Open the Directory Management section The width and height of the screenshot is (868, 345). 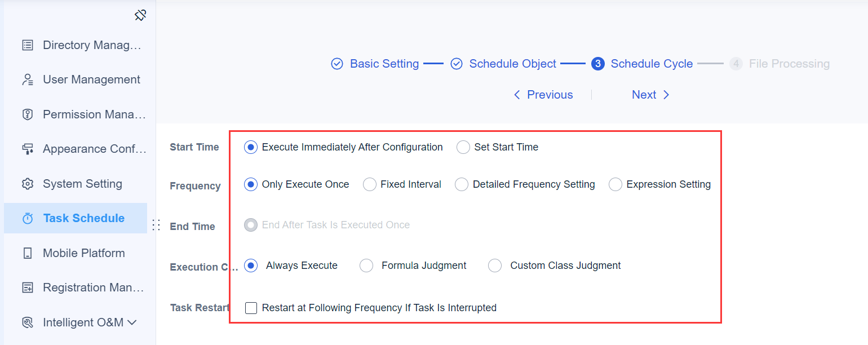tap(28, 45)
